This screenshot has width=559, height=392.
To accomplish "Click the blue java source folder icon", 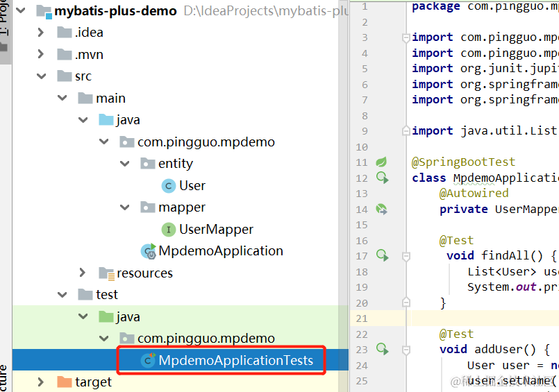I will pos(106,119).
